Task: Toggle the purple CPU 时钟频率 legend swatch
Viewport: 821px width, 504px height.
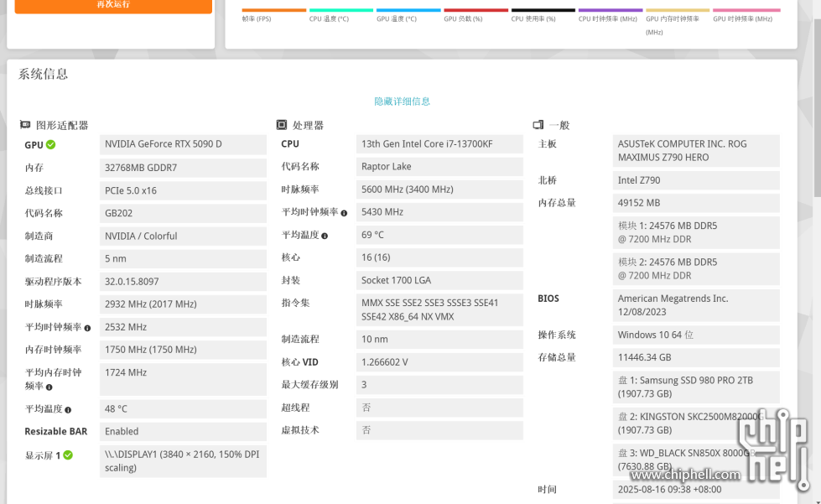Action: pyautogui.click(x=611, y=10)
